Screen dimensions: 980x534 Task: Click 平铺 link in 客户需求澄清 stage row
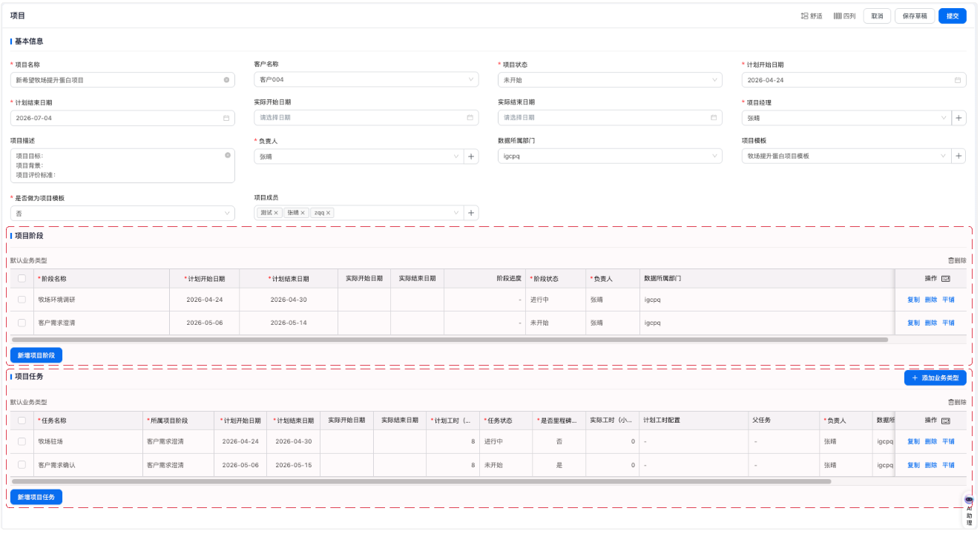point(949,323)
